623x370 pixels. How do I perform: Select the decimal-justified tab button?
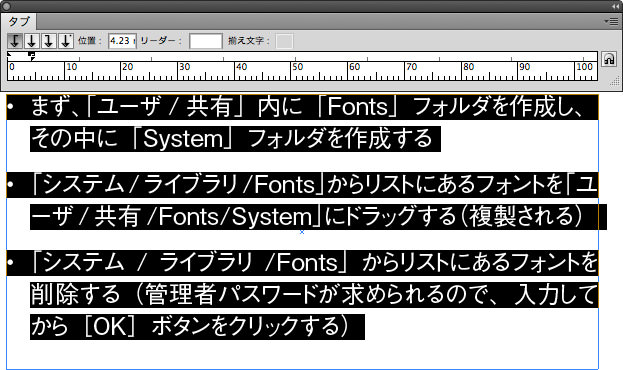(66, 41)
